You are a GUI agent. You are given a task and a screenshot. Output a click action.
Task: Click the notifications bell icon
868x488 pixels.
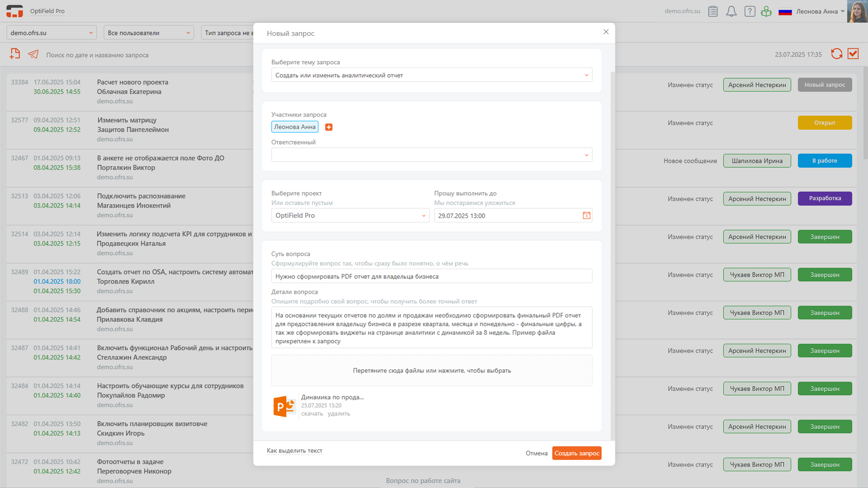click(731, 11)
